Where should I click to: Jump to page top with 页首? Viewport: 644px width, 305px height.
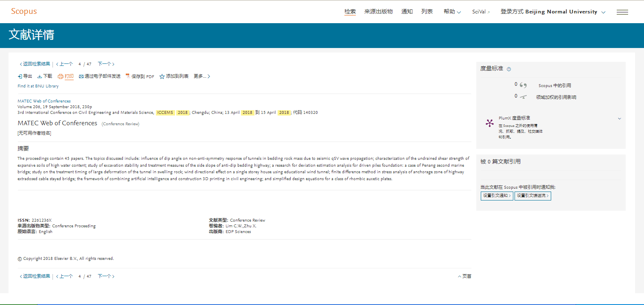464,277
